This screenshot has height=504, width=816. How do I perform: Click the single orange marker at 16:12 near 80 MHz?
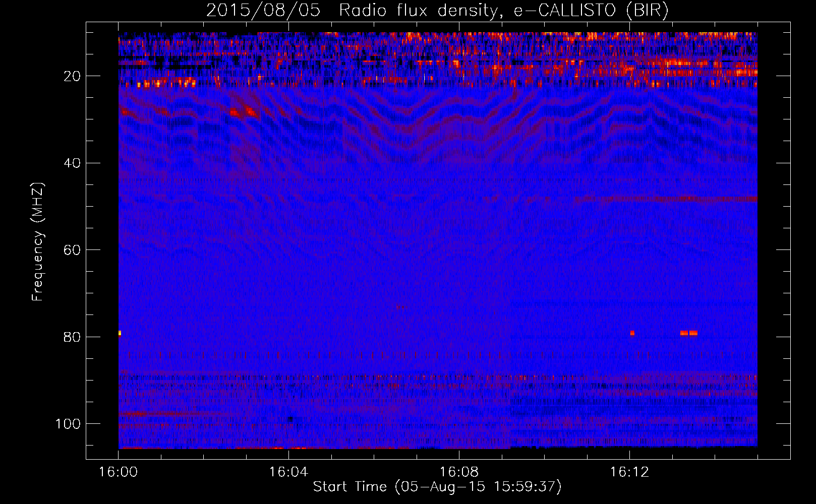tap(632, 333)
